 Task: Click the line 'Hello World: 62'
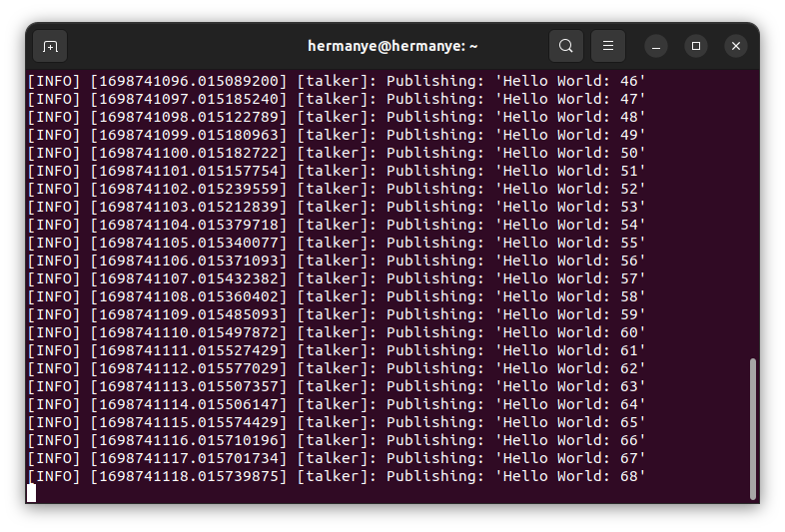(337, 369)
